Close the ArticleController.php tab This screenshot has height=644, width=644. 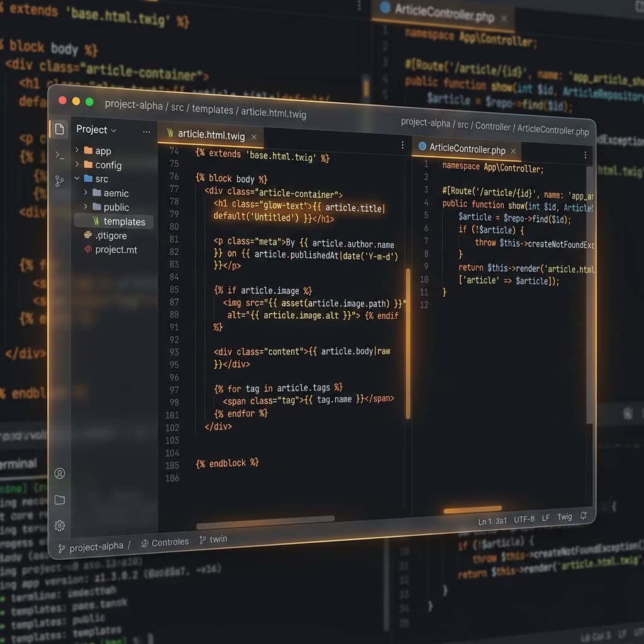point(513,151)
